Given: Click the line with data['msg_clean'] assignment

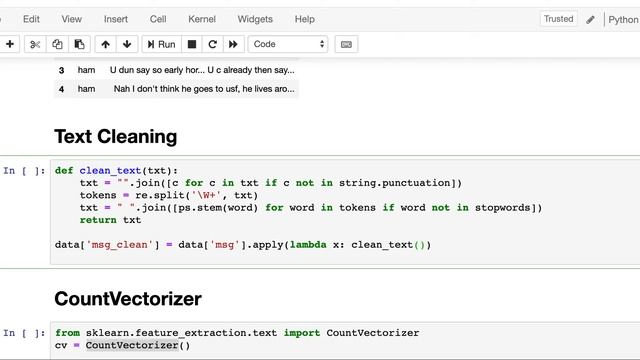Looking at the screenshot, I should [x=243, y=245].
